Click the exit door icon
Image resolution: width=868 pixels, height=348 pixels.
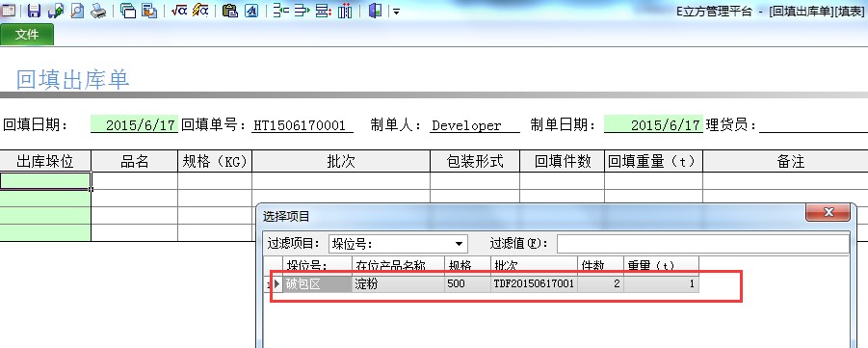[x=375, y=11]
